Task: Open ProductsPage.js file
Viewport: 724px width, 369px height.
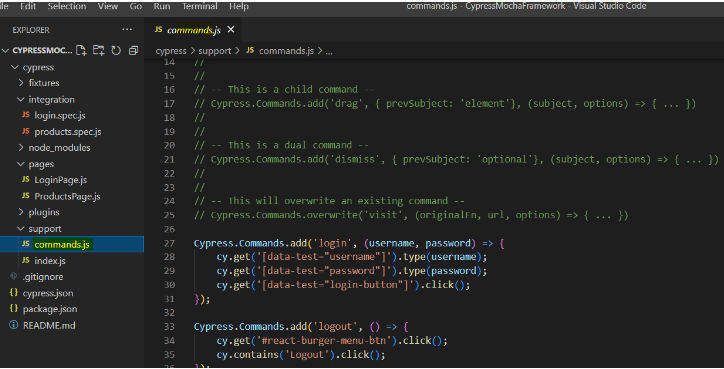Action: [67, 196]
